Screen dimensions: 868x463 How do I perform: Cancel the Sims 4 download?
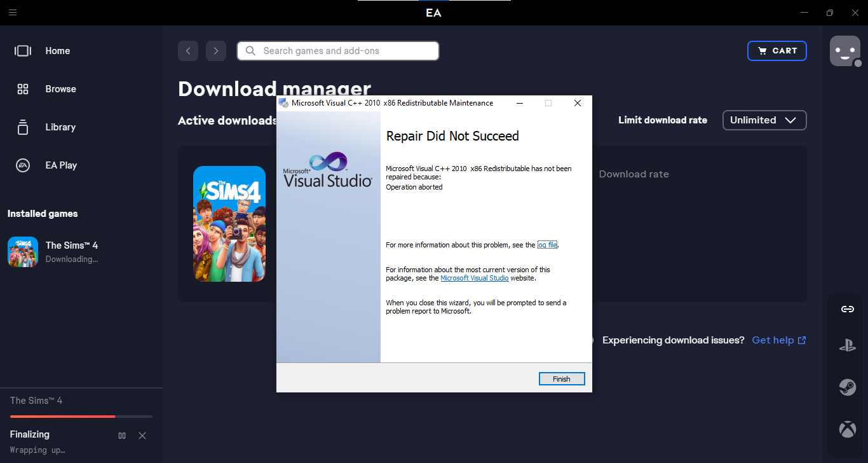coord(142,436)
